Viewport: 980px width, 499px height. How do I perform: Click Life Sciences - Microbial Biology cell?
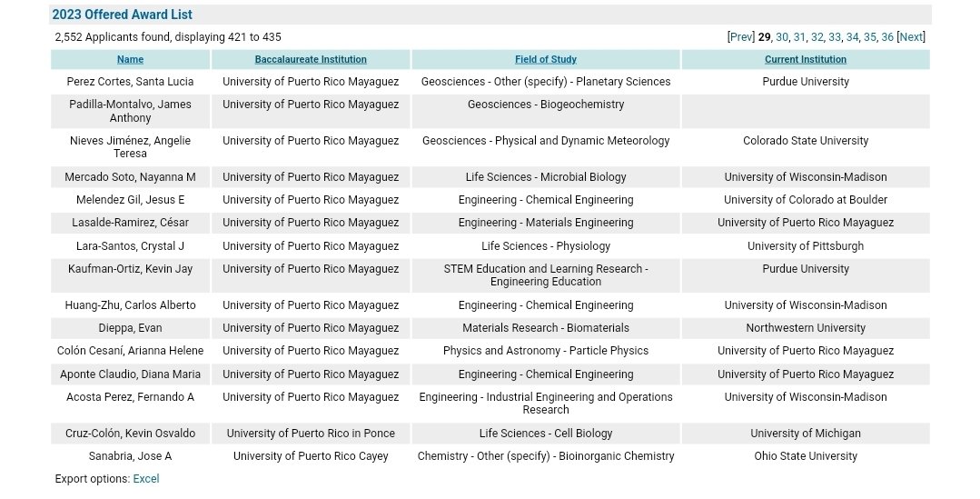(546, 177)
